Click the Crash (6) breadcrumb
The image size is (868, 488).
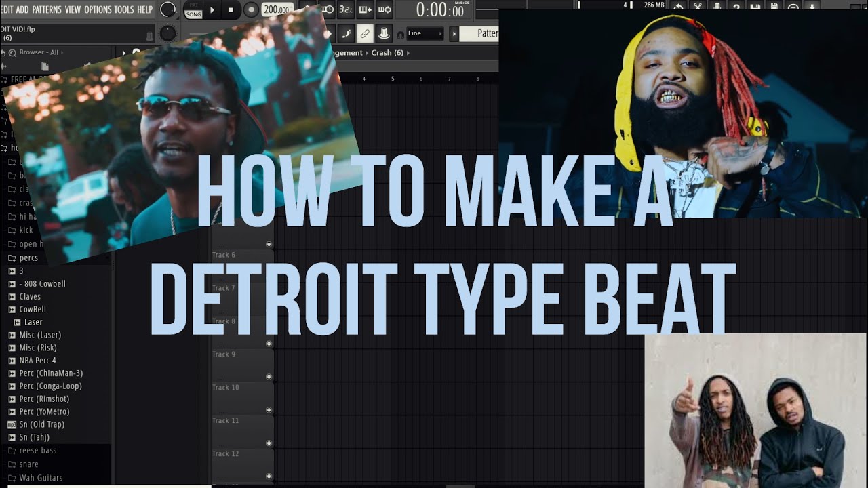coord(387,52)
